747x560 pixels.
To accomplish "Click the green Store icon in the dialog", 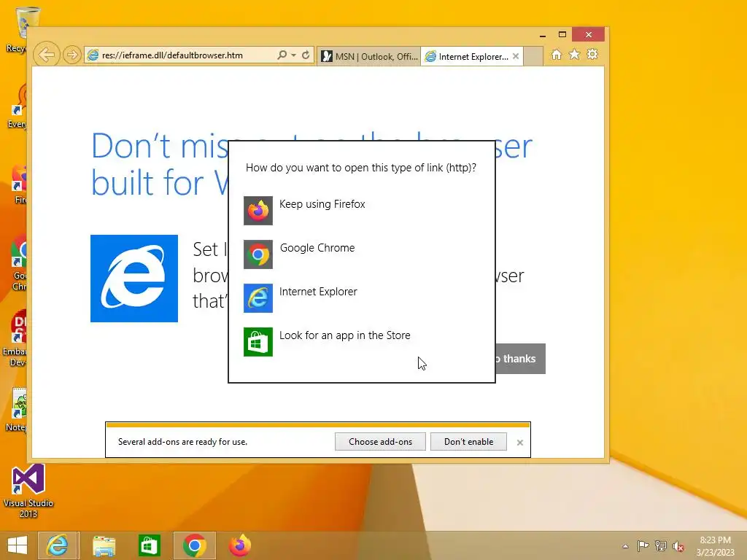I will [258, 342].
